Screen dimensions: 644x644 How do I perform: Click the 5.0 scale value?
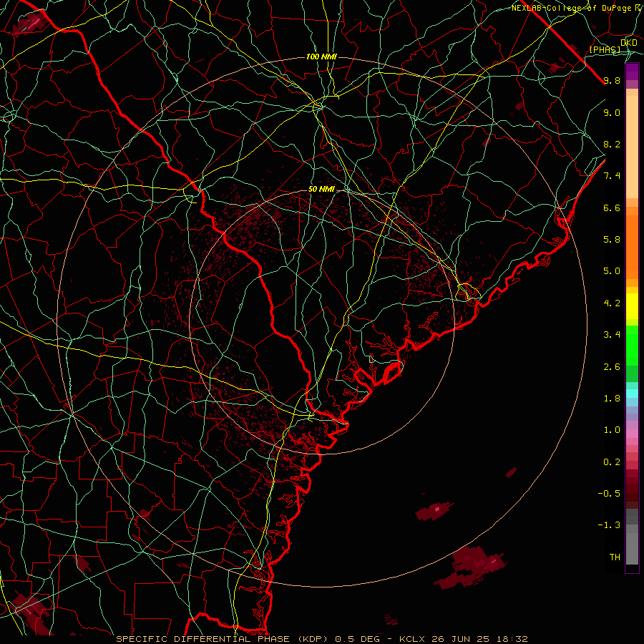click(x=612, y=271)
